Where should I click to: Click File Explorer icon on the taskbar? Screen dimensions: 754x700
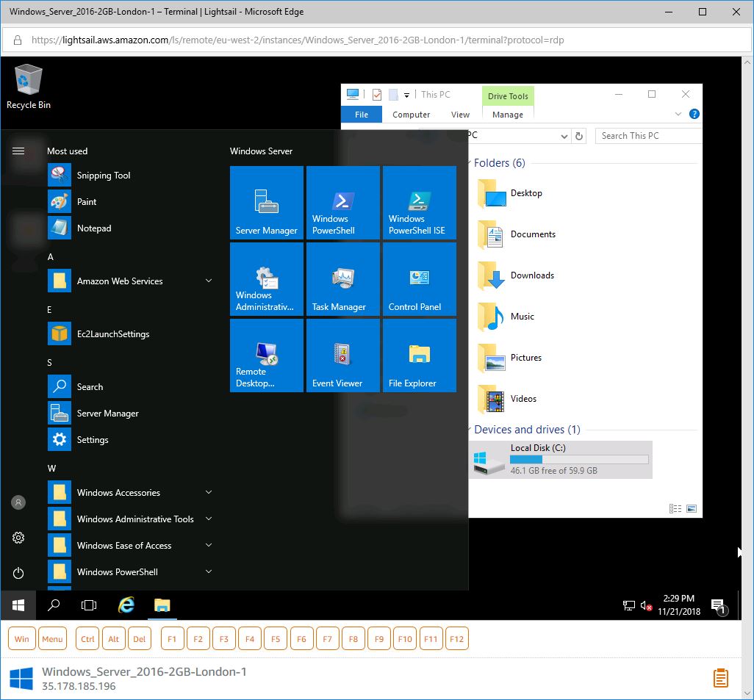(x=162, y=605)
